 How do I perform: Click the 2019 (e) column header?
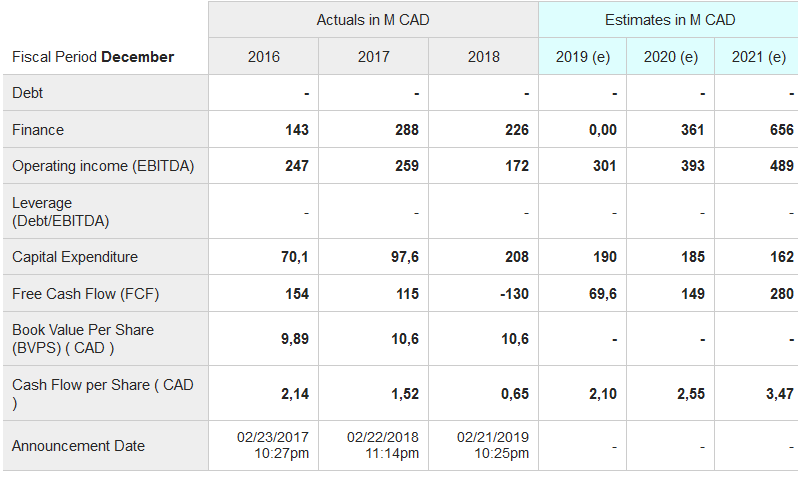583,57
